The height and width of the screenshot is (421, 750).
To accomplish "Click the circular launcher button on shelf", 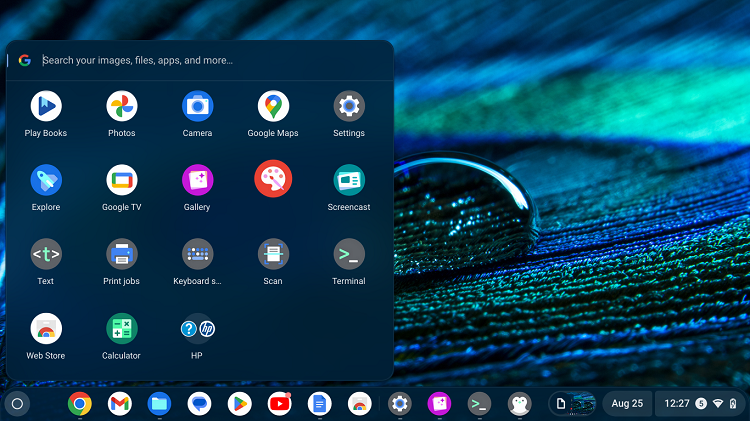I will [x=17, y=403].
